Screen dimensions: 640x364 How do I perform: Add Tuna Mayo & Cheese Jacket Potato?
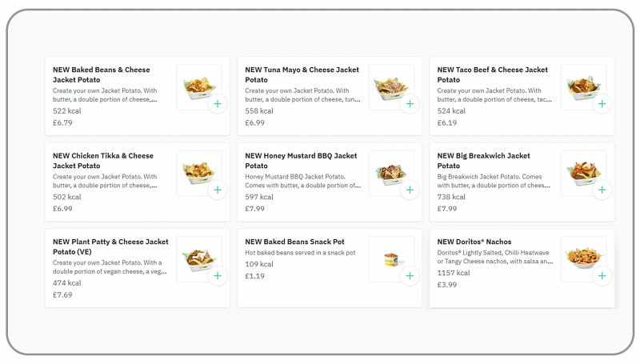pos(410,104)
